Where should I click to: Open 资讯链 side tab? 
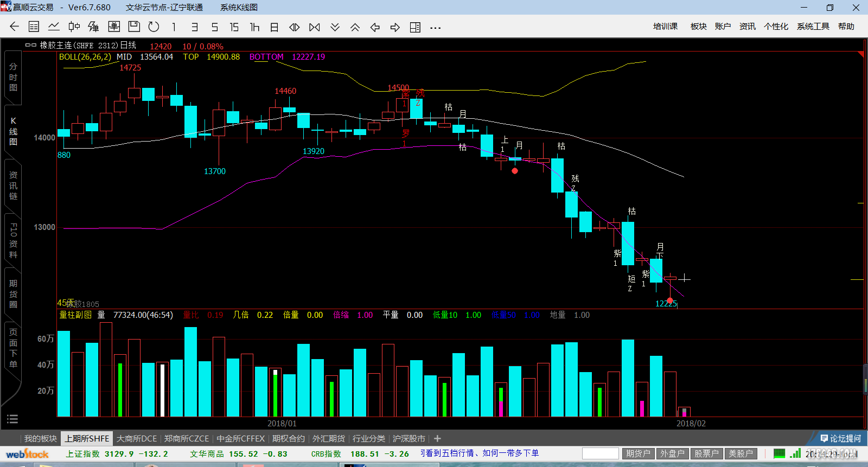(13, 185)
